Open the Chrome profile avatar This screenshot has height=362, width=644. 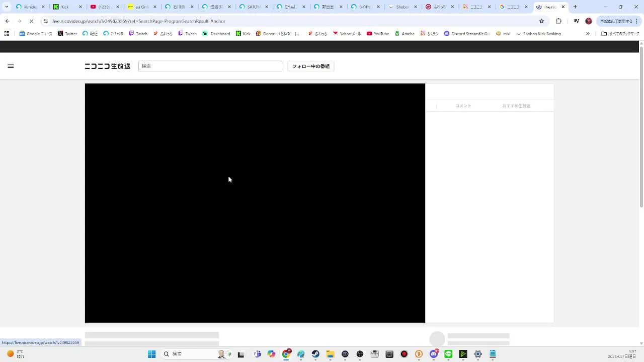589,21
